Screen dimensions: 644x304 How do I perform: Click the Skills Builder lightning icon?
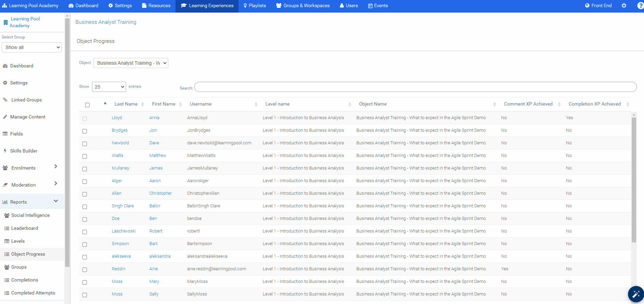pos(5,151)
